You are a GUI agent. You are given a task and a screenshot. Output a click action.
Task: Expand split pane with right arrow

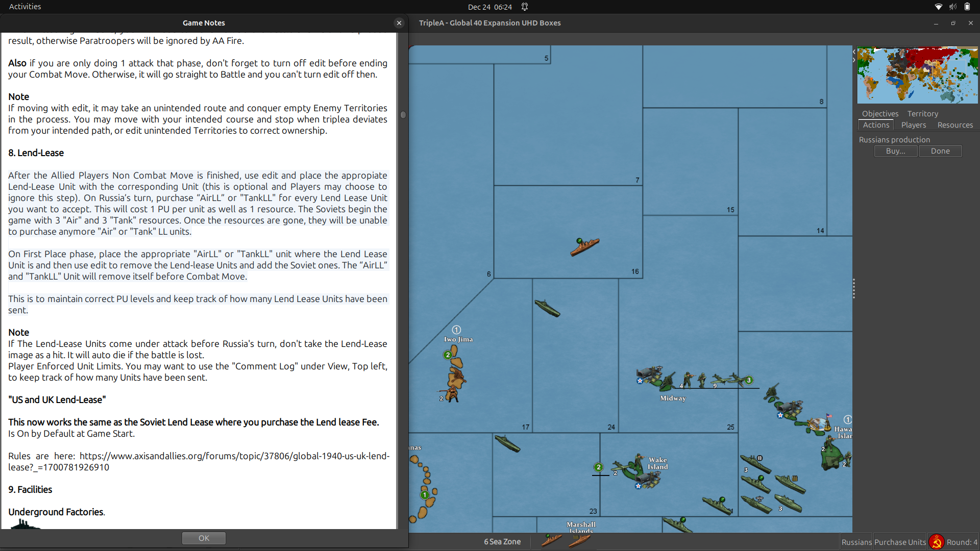coord(854,60)
